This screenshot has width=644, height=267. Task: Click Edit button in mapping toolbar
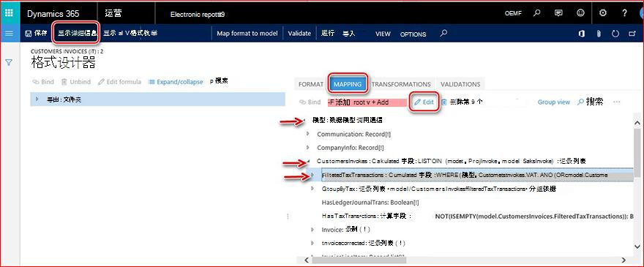click(x=424, y=102)
